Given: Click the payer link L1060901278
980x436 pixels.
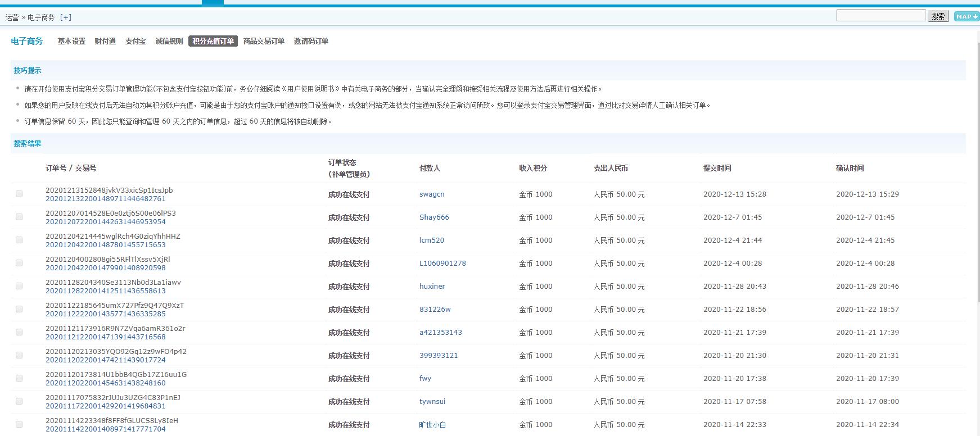Looking at the screenshot, I should (442, 264).
